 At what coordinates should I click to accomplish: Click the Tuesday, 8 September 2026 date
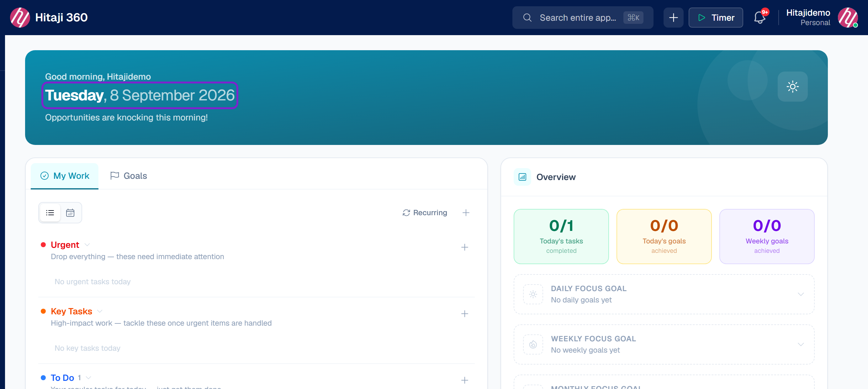tap(140, 95)
